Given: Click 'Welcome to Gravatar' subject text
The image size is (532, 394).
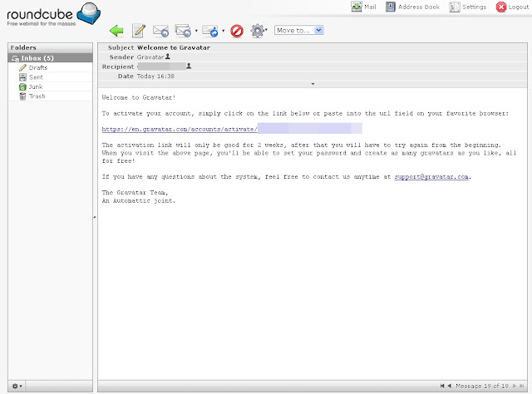Looking at the screenshot, I should pos(174,47).
